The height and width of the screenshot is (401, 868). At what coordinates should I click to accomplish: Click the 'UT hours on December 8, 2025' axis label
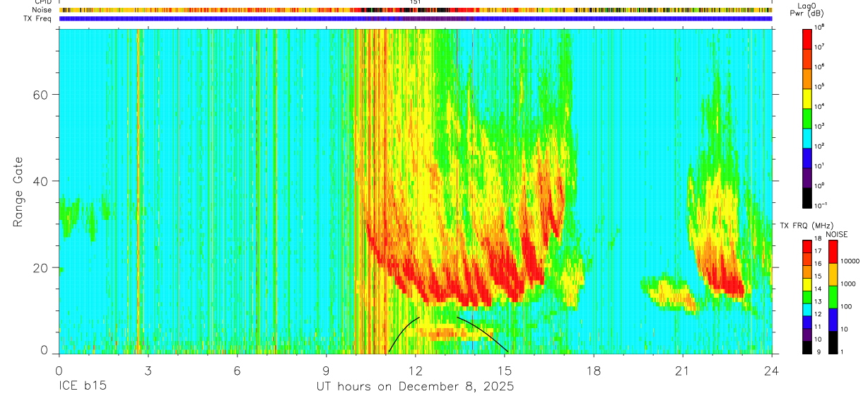414,387
